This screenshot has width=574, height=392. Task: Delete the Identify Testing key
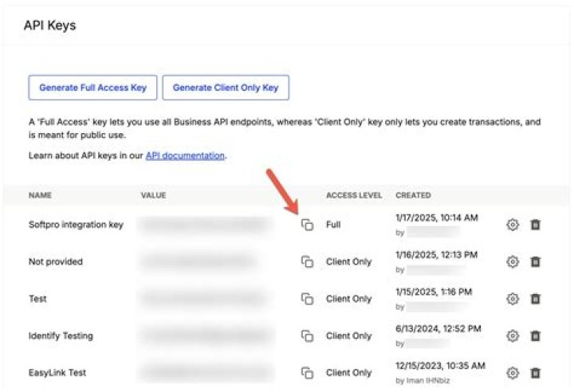(535, 335)
